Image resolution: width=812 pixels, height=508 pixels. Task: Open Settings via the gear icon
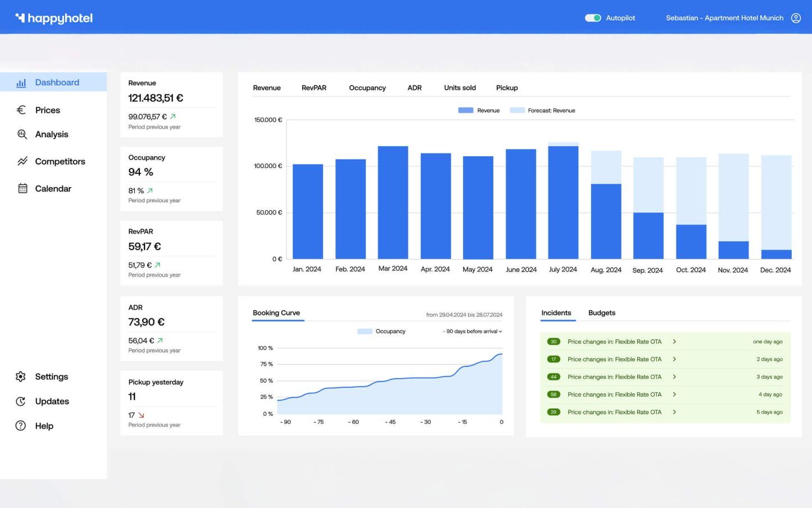coord(21,377)
